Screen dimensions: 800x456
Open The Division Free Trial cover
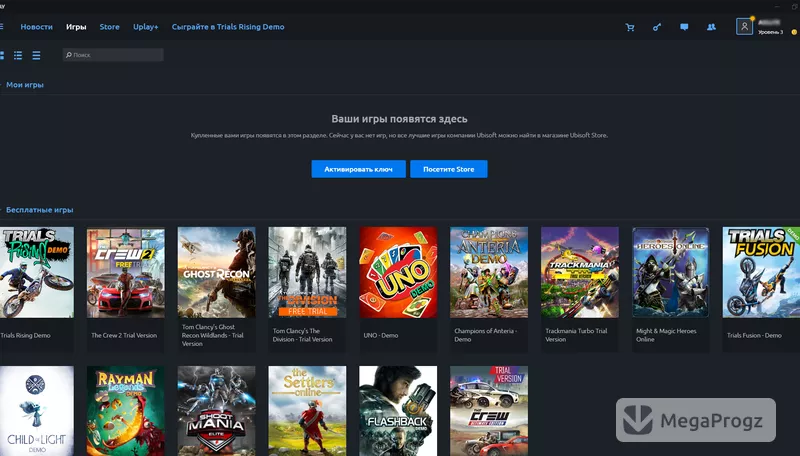(x=307, y=272)
